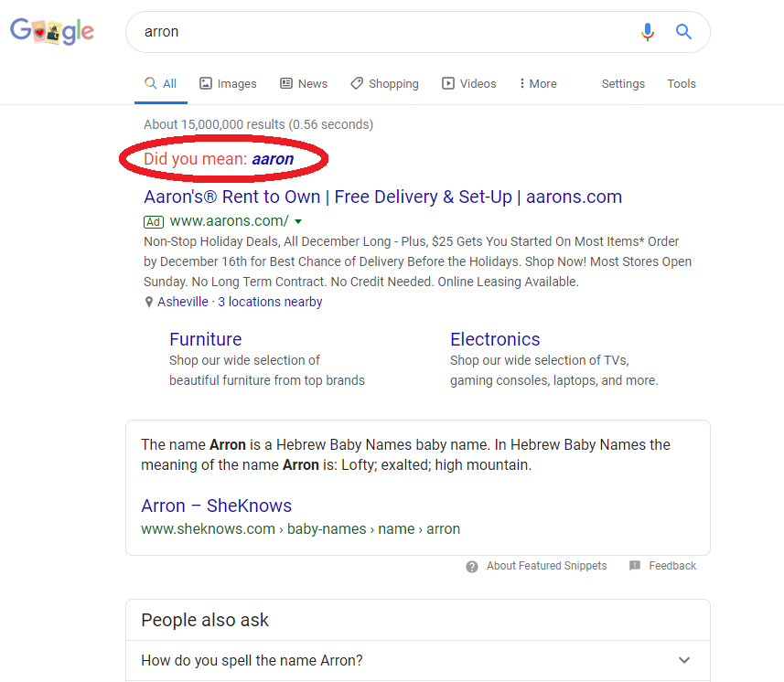
Task: Click the blue search magnifier icon
Action: click(x=683, y=31)
